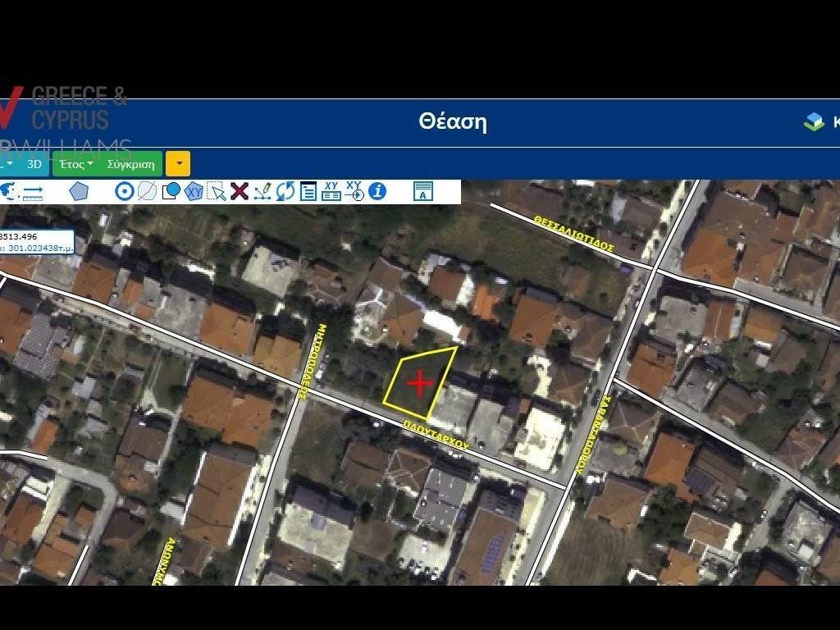Click the Θέαση header title

pos(452,122)
